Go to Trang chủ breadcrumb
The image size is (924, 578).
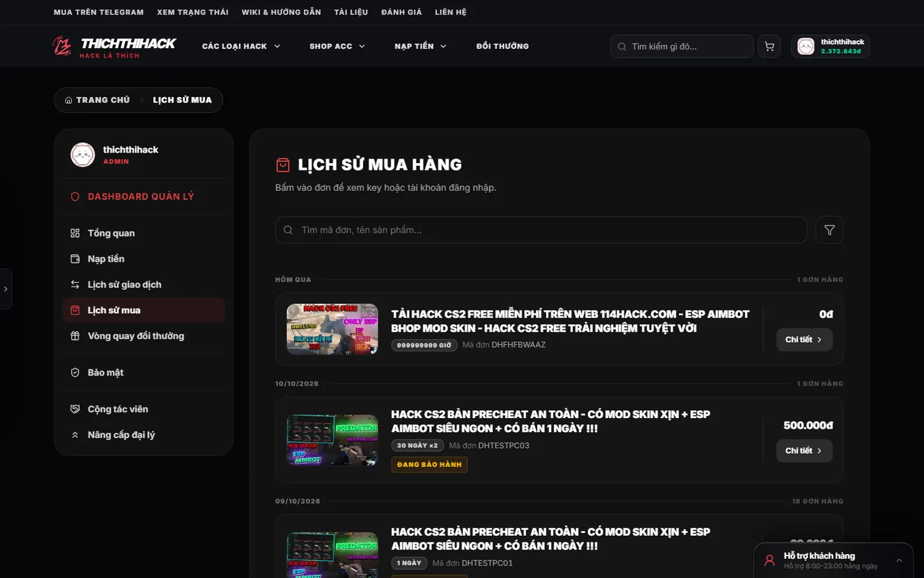click(98, 100)
